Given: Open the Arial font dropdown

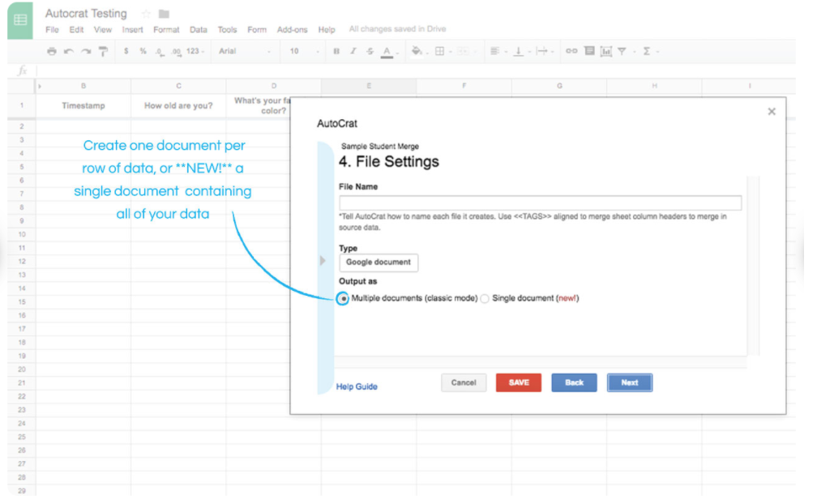Looking at the screenshot, I should tap(245, 51).
